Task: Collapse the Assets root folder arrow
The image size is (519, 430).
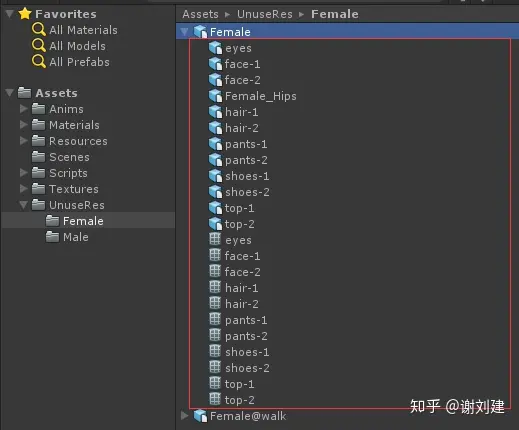Action: (x=10, y=93)
